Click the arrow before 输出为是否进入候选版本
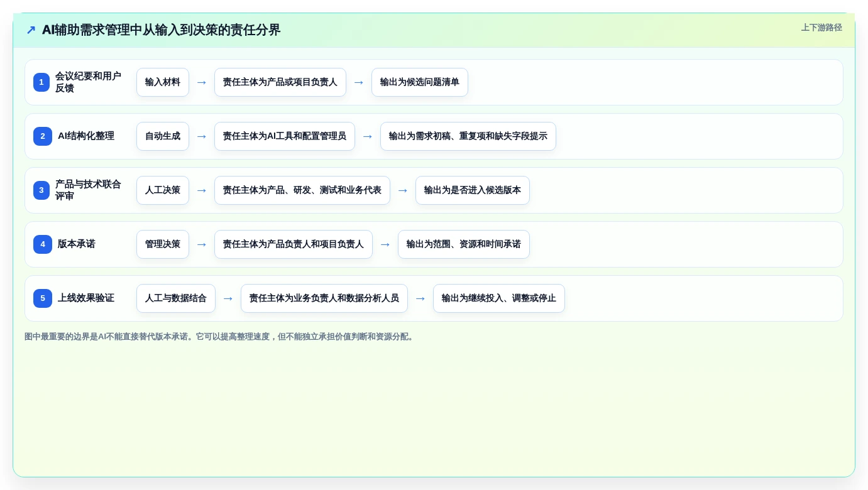The height and width of the screenshot is (490, 868). 403,190
